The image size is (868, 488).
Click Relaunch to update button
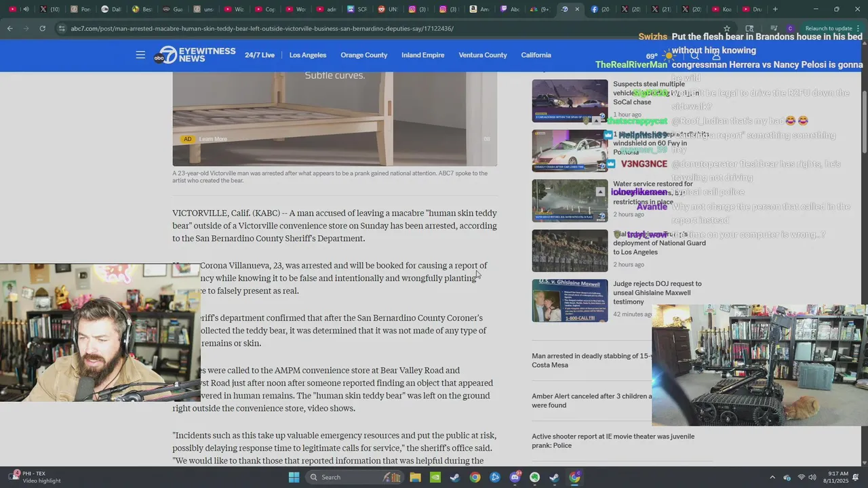tap(828, 28)
